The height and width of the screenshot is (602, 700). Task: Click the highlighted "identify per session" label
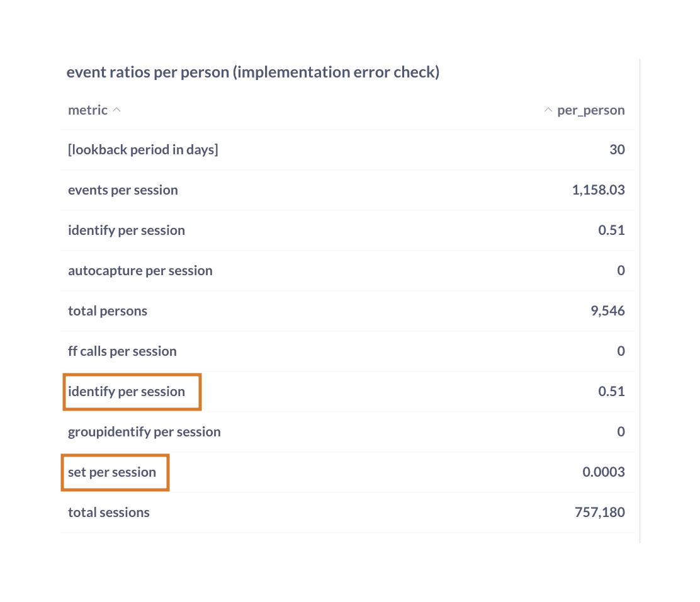pyautogui.click(x=127, y=391)
